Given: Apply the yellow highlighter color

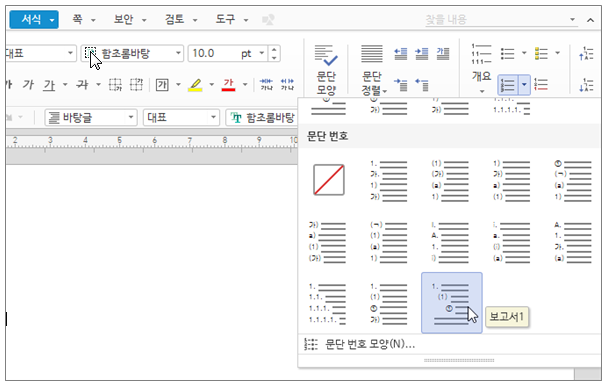Looking at the screenshot, I should coord(195,85).
